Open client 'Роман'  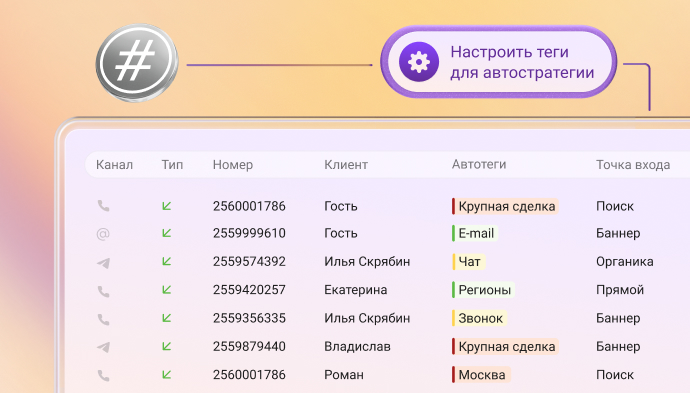[x=344, y=375]
